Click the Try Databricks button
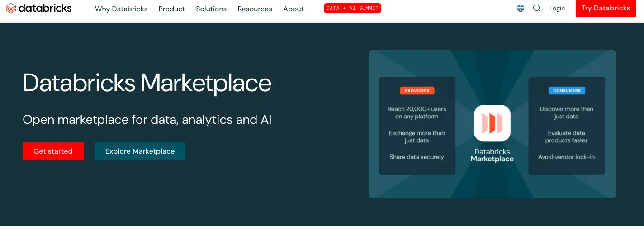This screenshot has height=229, width=644. point(606,8)
